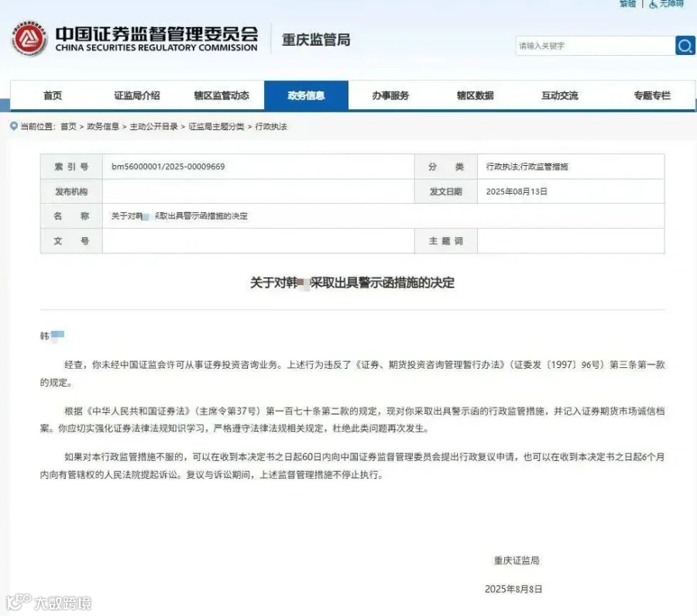Click the 分类 label cell
Screen dimensions: 697x616
point(446,167)
